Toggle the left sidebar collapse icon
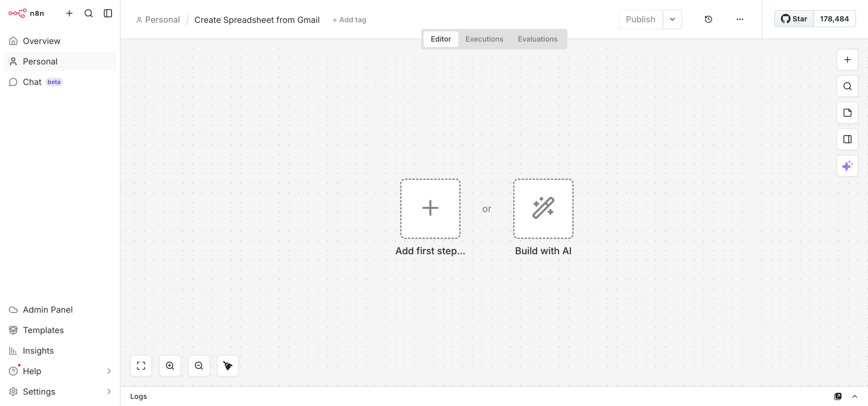 click(108, 13)
